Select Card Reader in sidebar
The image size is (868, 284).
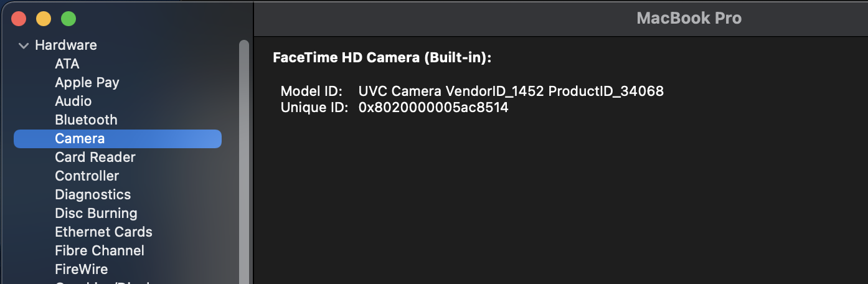[x=95, y=157]
